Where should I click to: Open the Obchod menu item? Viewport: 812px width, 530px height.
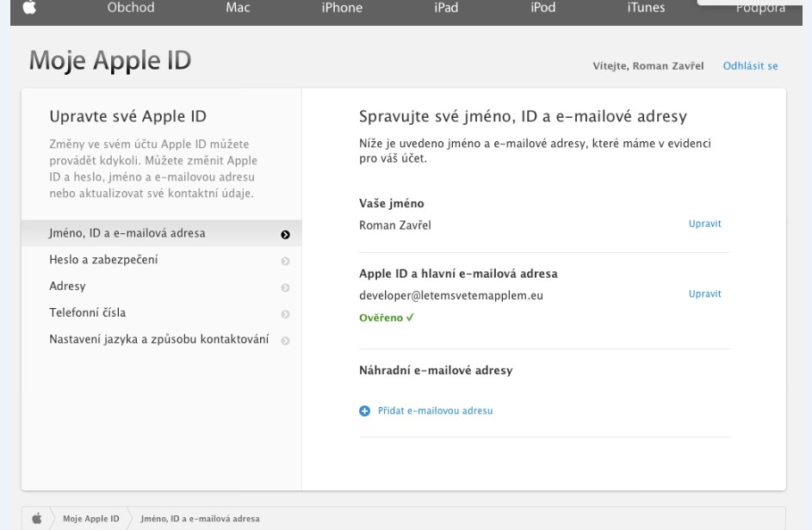tap(131, 7)
